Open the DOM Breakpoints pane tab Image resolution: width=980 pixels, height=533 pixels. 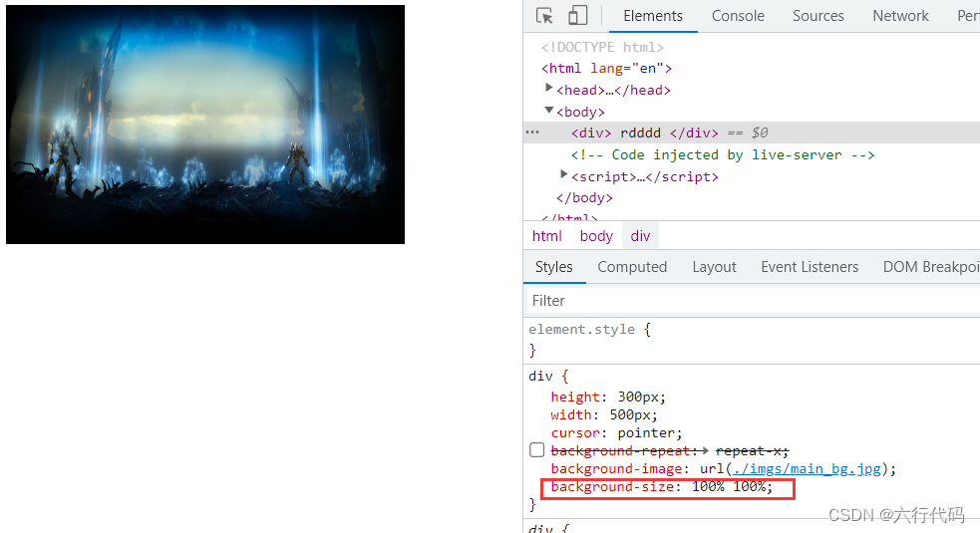tap(930, 267)
